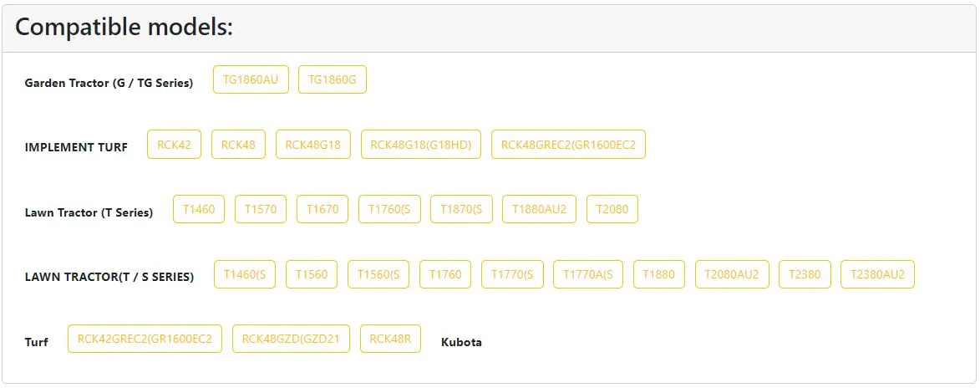The width and height of the screenshot is (980, 388).
Task: Select the TG1860G garden tractor model
Action: point(332,79)
